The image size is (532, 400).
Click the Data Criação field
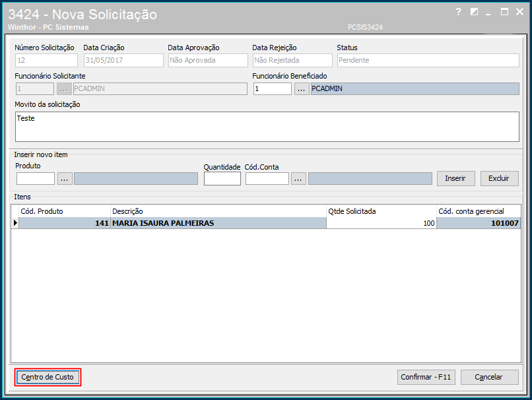coord(123,60)
